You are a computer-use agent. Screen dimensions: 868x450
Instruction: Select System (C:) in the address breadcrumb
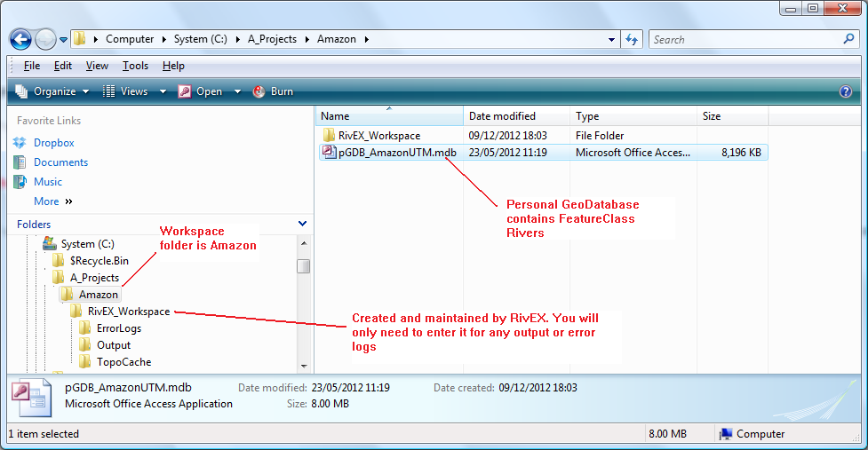(x=201, y=39)
